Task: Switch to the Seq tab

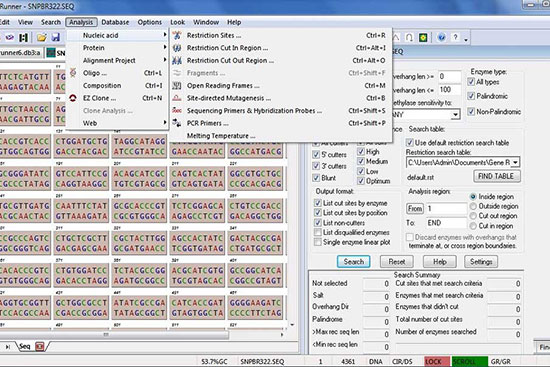Action: 25,347
